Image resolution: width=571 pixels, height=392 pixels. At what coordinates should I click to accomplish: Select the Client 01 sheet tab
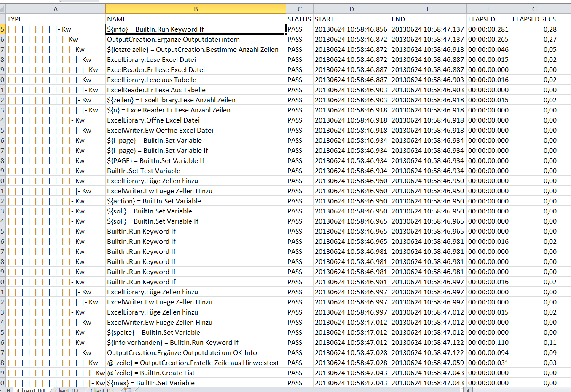click(x=31, y=390)
